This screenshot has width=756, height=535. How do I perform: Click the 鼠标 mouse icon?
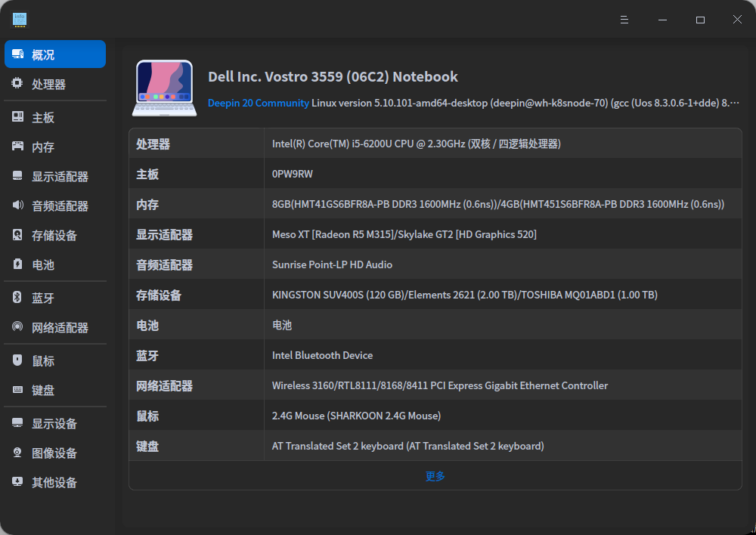(17, 360)
